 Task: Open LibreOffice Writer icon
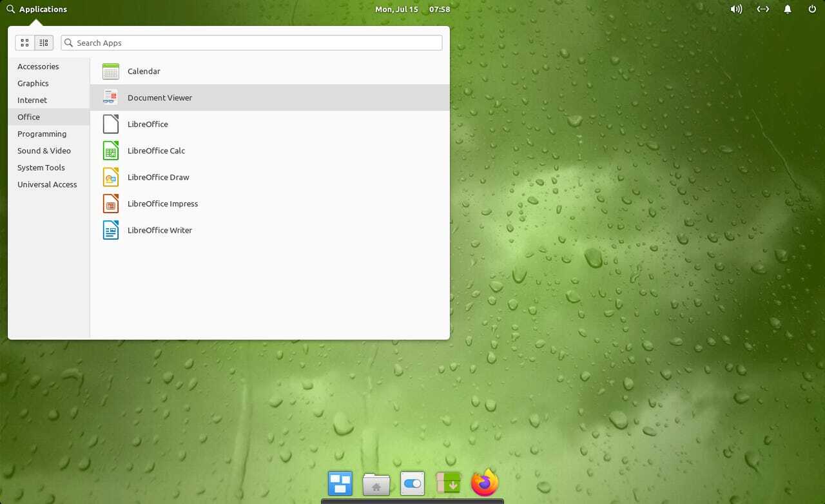pos(111,230)
